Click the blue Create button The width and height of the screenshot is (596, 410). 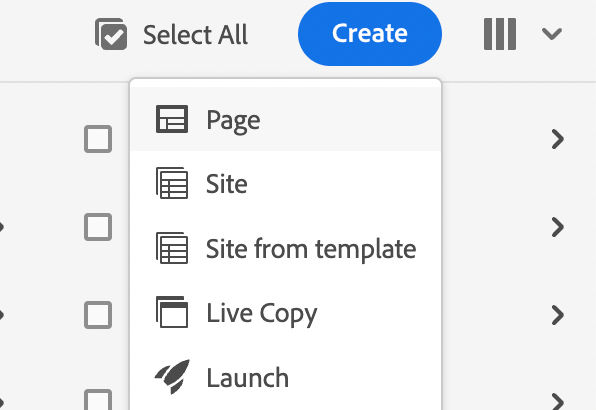[x=370, y=34]
